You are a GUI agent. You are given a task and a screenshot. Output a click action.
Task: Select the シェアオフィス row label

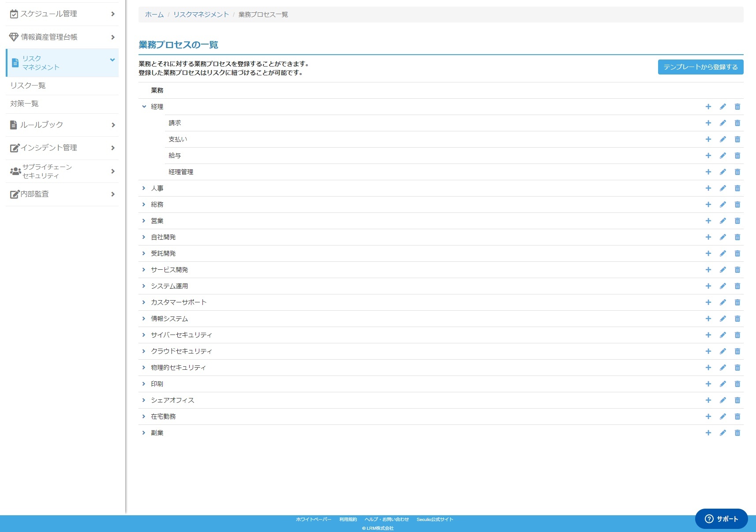[x=172, y=400]
